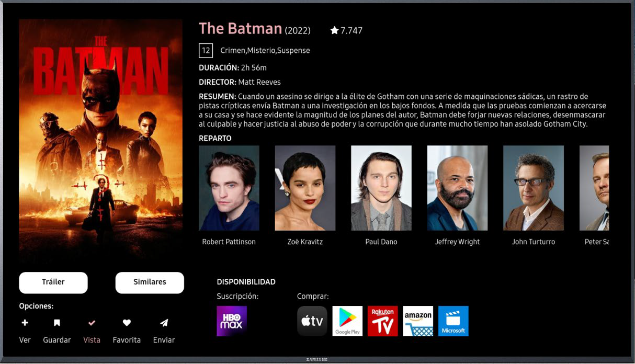The width and height of the screenshot is (635, 364).
Task: Choose the Google Play store icon
Action: point(347,321)
